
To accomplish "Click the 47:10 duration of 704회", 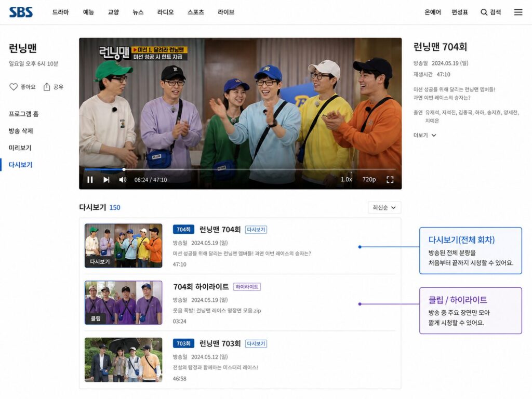I will (179, 264).
